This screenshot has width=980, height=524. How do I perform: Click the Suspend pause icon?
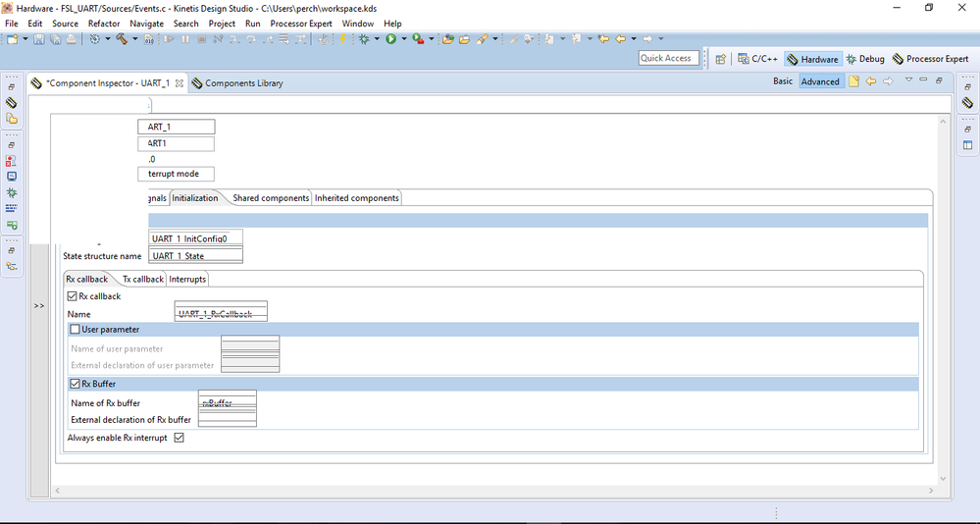(x=185, y=39)
